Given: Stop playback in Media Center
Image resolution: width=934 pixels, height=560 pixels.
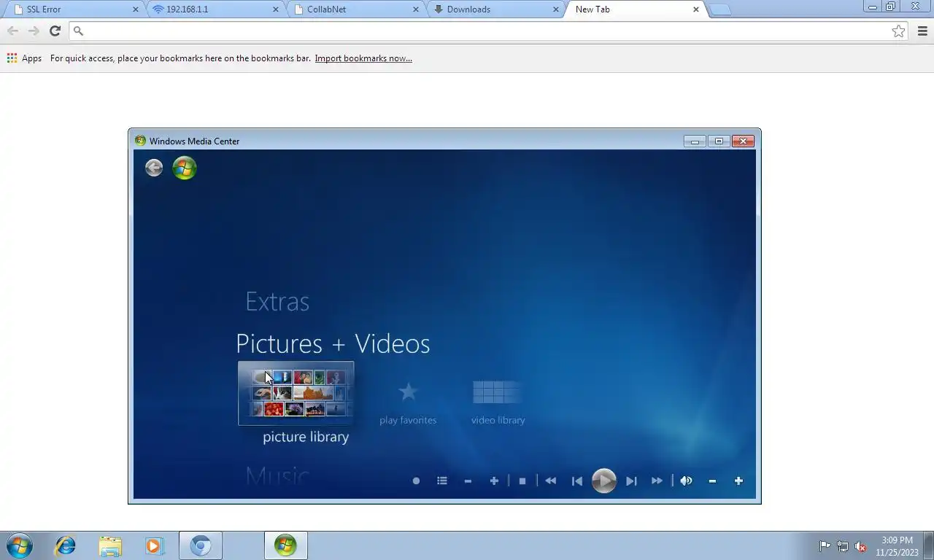Looking at the screenshot, I should coord(522,481).
